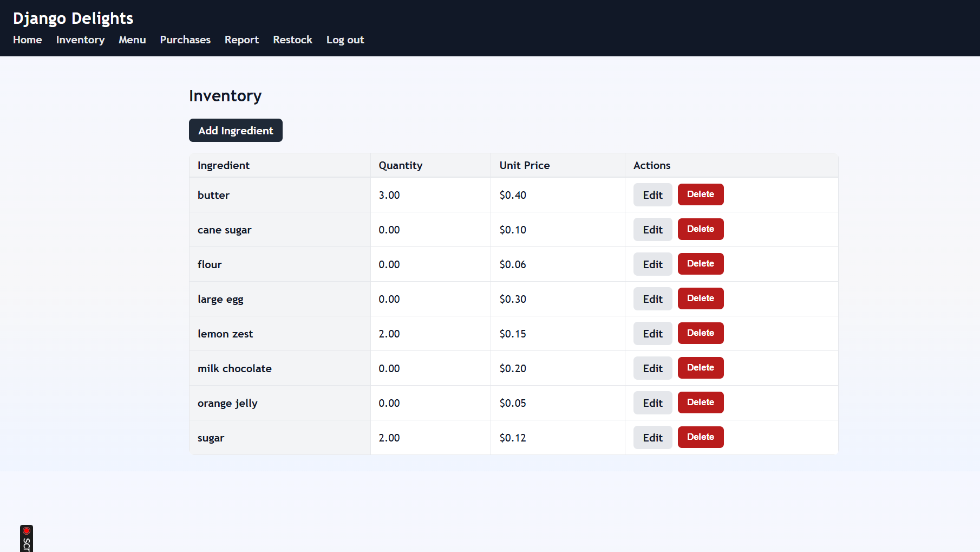The image size is (980, 552).
Task: Delete the milk chocolate row
Action: [x=701, y=368]
